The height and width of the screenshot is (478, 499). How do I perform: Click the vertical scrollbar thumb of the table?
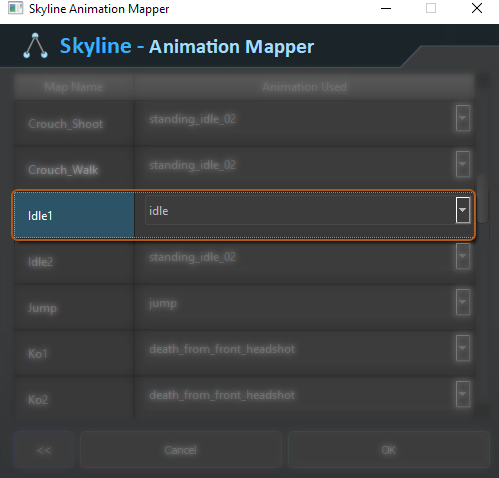pyautogui.click(x=482, y=198)
